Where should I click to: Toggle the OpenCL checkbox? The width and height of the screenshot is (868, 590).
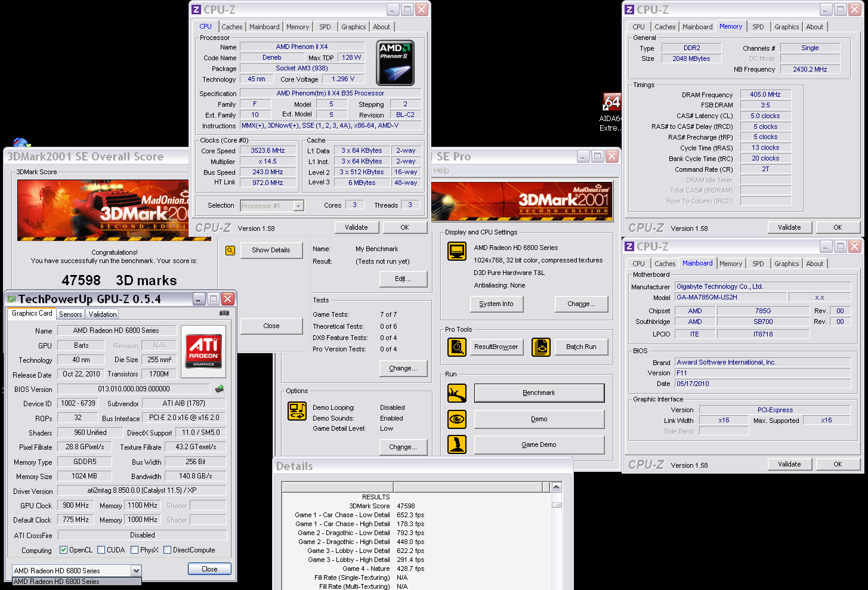click(x=64, y=550)
